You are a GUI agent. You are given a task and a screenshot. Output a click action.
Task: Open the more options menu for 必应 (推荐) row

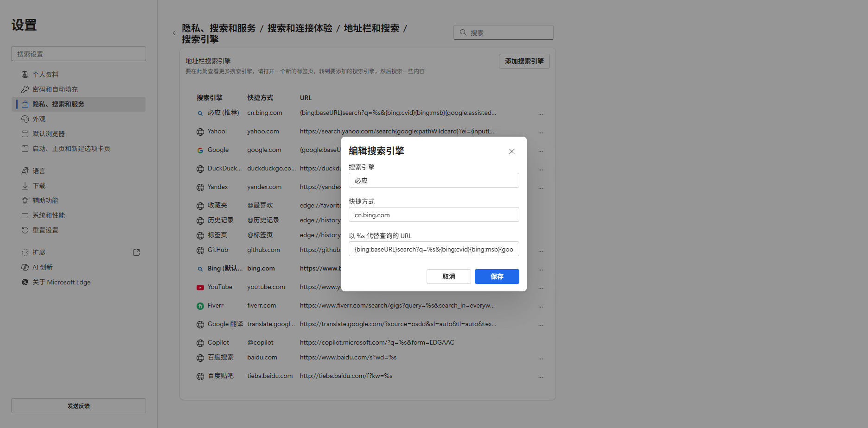541,113
